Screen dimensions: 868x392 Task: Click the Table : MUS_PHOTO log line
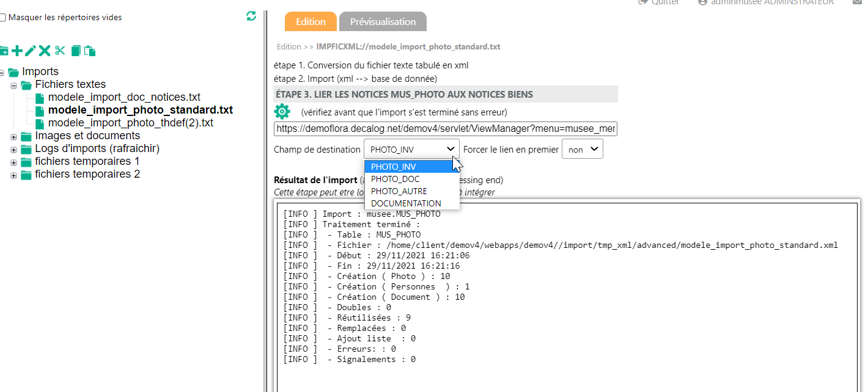[x=352, y=235]
